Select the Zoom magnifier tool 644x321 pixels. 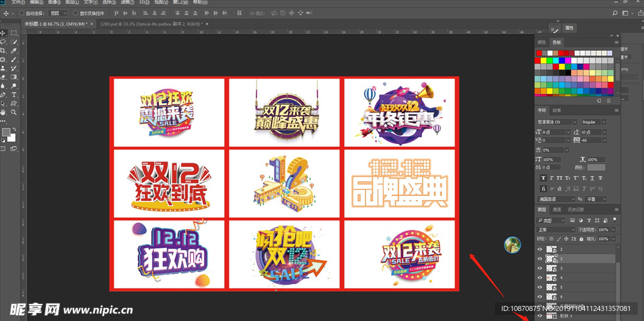click(x=14, y=112)
